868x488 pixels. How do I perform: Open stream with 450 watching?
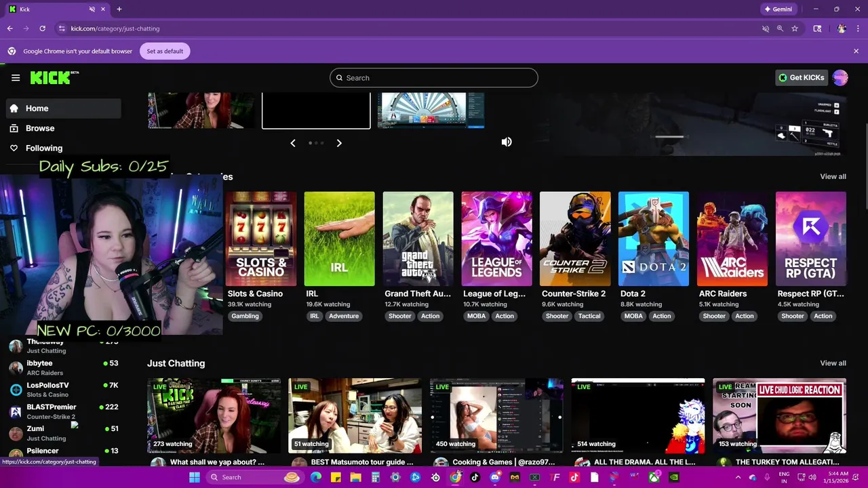point(496,415)
